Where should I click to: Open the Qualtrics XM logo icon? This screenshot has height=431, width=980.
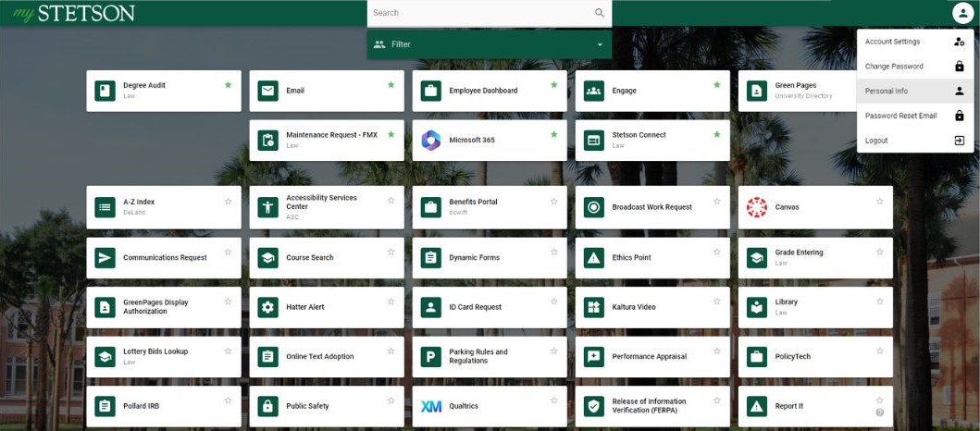tap(431, 406)
